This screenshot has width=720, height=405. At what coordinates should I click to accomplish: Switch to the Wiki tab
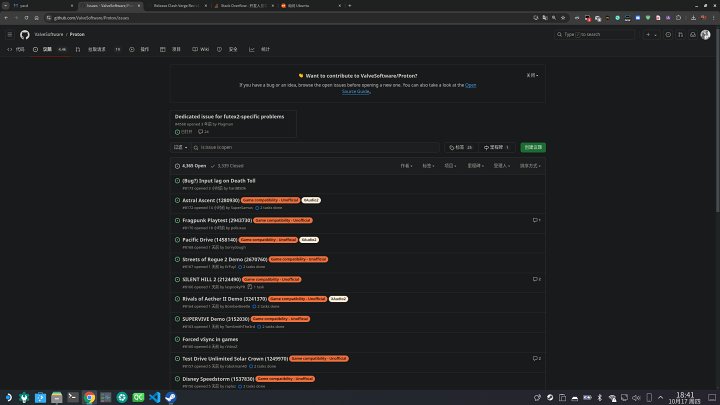click(203, 48)
